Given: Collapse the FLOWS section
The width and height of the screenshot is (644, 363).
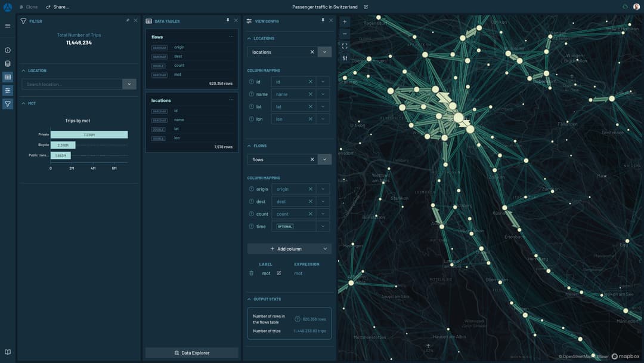Looking at the screenshot, I should 248,144.
